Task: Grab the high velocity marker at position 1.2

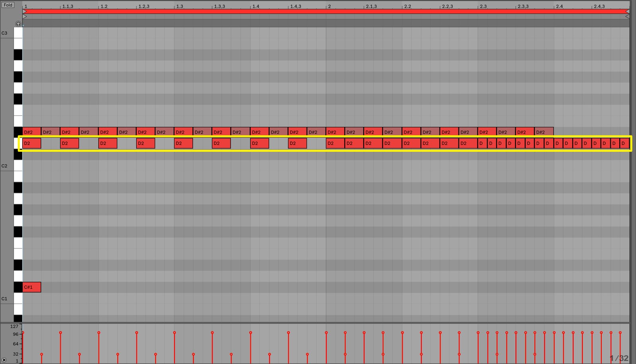Action: [99, 333]
